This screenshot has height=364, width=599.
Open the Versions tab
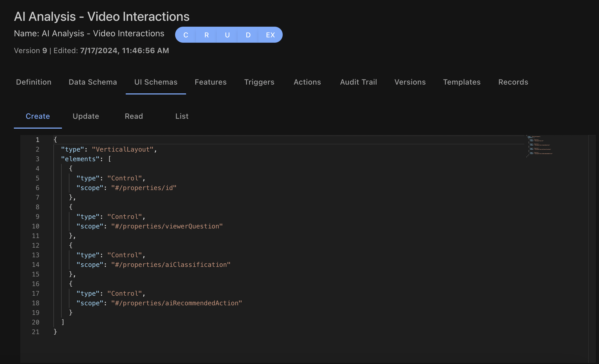(410, 82)
